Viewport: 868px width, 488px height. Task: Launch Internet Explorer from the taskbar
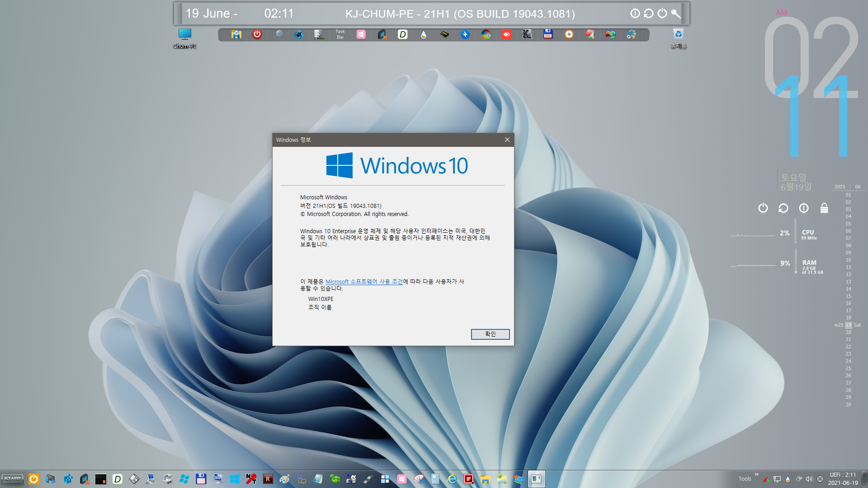[452, 479]
